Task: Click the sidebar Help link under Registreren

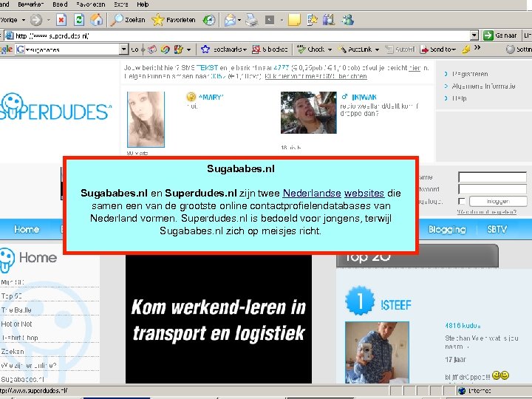Action: click(x=459, y=98)
